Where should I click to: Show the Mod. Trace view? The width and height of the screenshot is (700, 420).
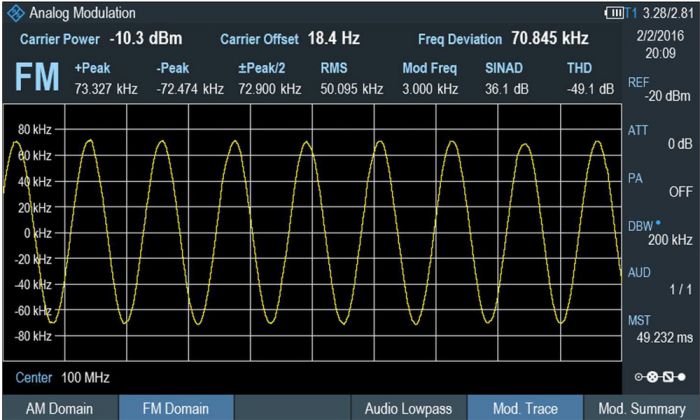[524, 408]
